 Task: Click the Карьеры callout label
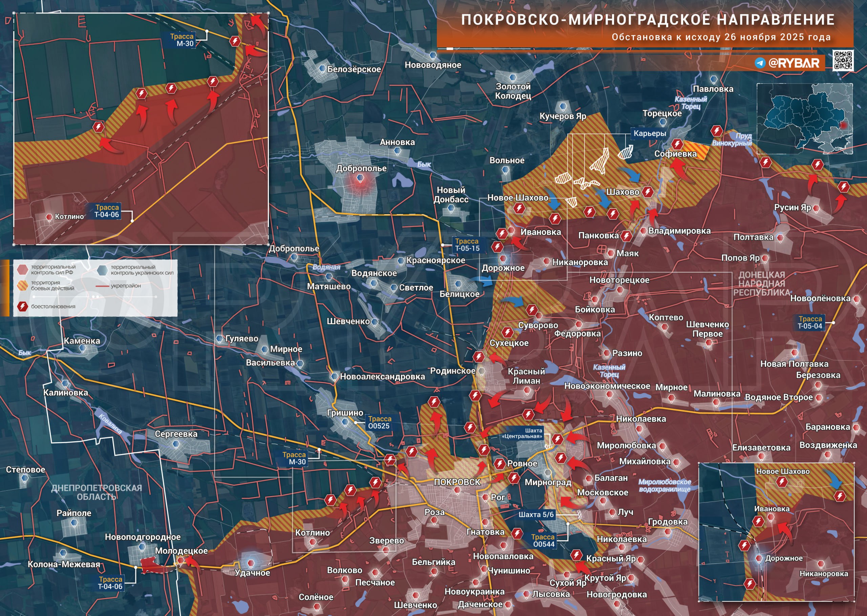coord(650,133)
